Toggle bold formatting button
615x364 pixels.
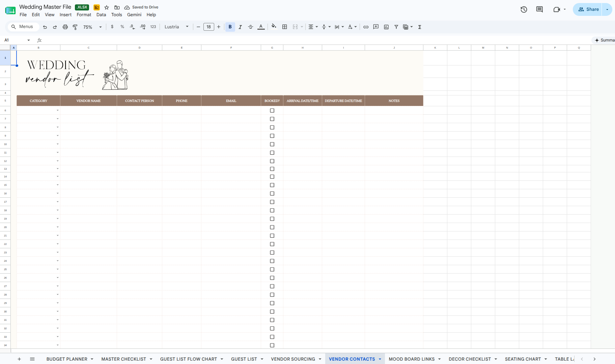(230, 27)
